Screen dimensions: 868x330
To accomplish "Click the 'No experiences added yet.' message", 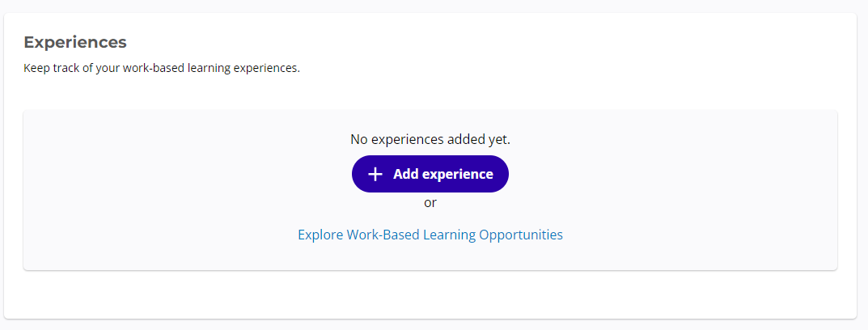I will pos(430,139).
